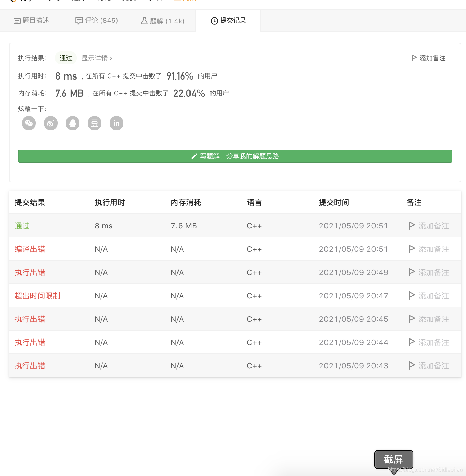Click the flag icon beside top-right 添加备注
This screenshot has height=476, width=466.
414,58
